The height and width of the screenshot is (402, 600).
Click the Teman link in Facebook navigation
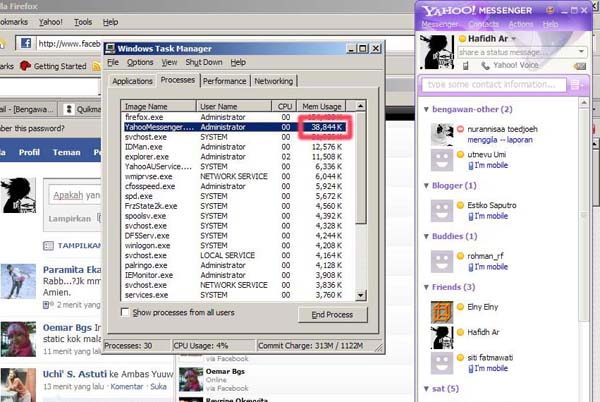(x=67, y=152)
